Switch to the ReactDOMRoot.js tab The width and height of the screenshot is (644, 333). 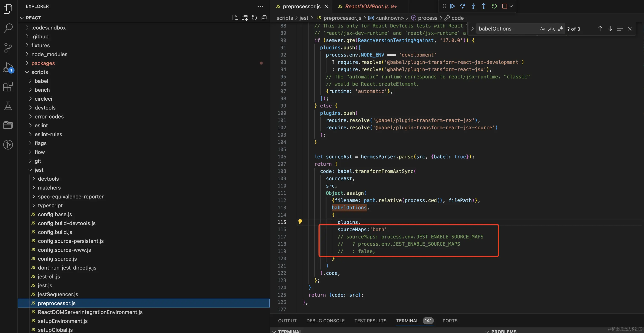click(367, 7)
